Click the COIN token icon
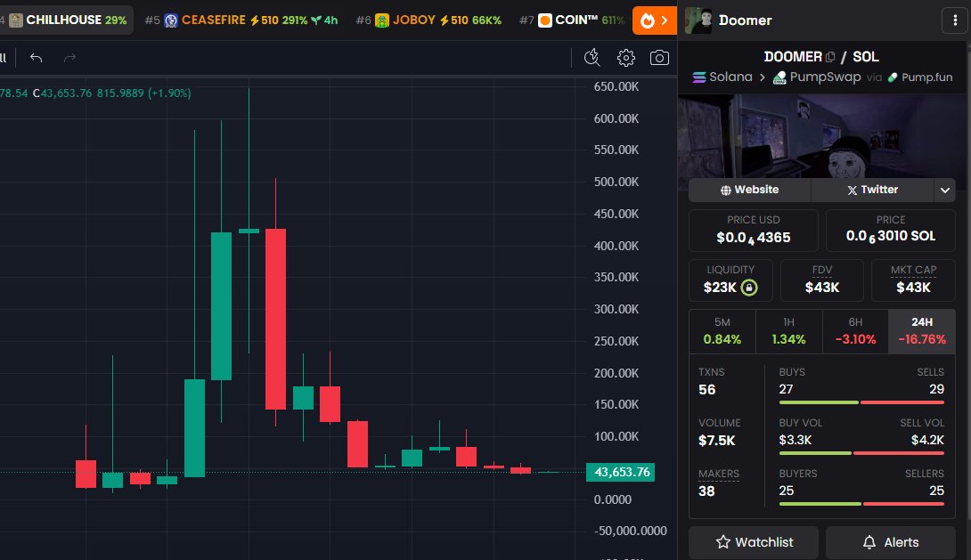The image size is (971, 560). (x=545, y=20)
